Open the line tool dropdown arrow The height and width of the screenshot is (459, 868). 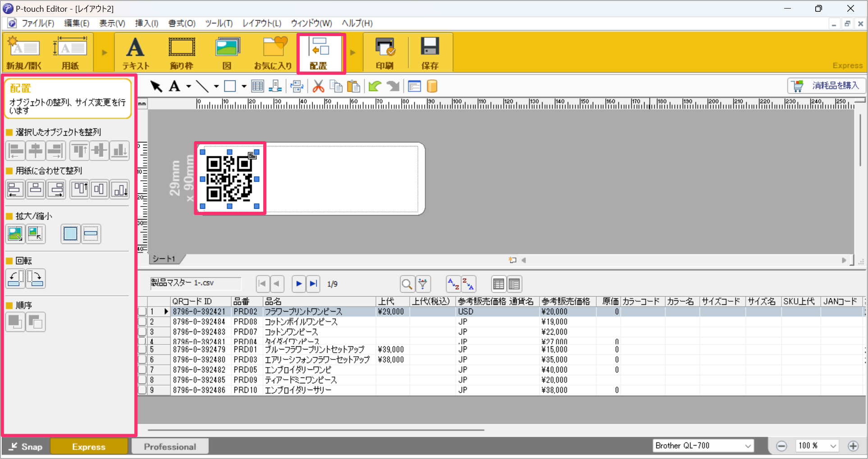point(216,86)
